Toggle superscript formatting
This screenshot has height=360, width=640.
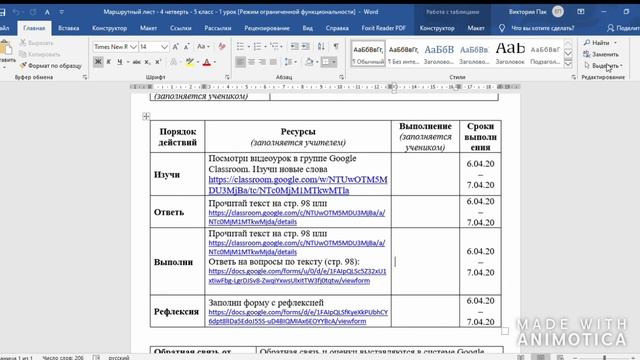coord(158,62)
